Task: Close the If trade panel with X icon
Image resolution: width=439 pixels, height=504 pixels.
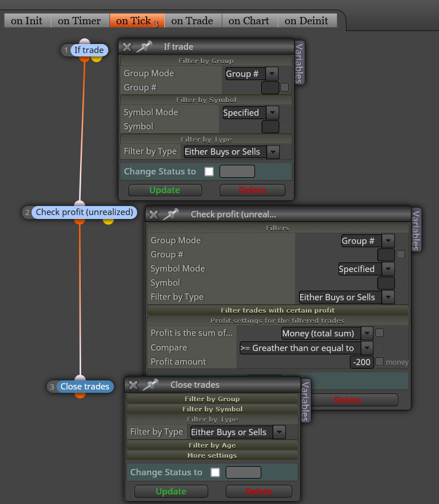Action: point(128,47)
